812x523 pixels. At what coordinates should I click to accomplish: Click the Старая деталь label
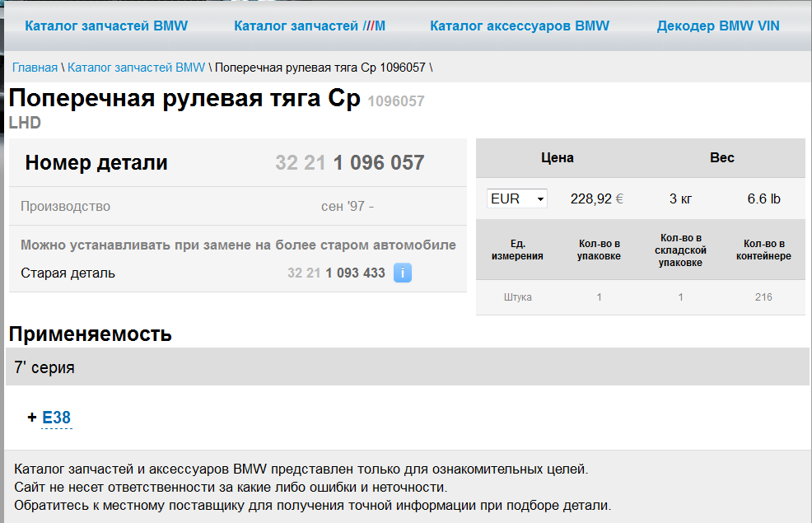pyautogui.click(x=68, y=273)
